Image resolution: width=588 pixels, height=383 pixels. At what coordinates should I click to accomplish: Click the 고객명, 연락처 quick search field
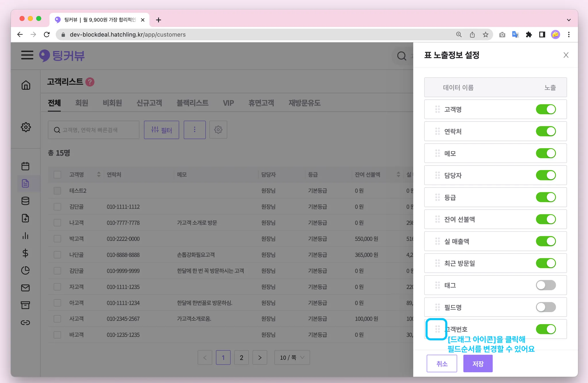94,130
